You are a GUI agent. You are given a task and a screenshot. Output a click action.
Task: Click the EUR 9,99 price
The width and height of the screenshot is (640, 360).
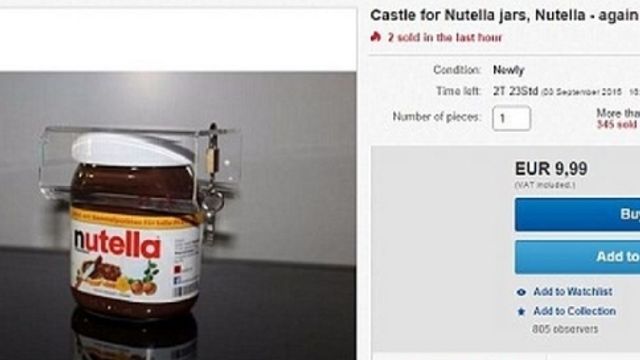pos(551,169)
